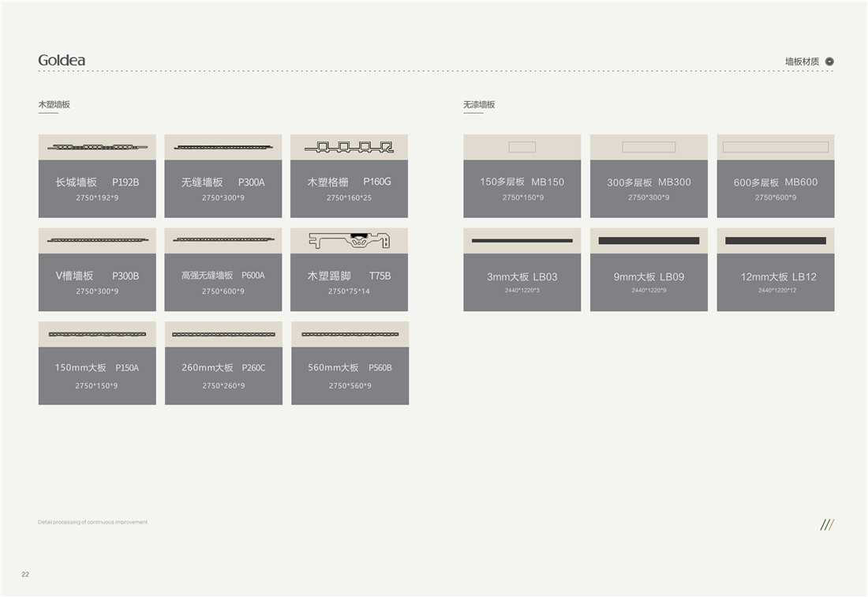Open the V槽墙板 P300B card
This screenshot has height=597, width=868.
click(97, 269)
